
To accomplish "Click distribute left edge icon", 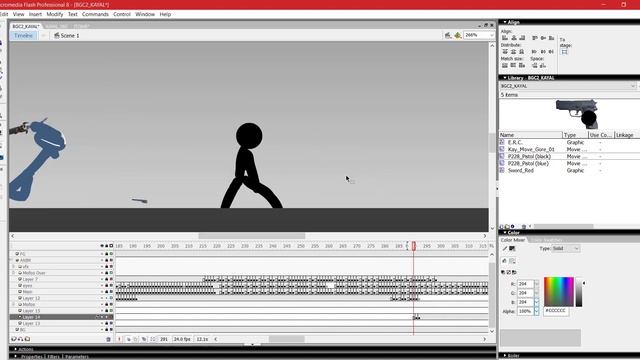I will click(x=534, y=52).
